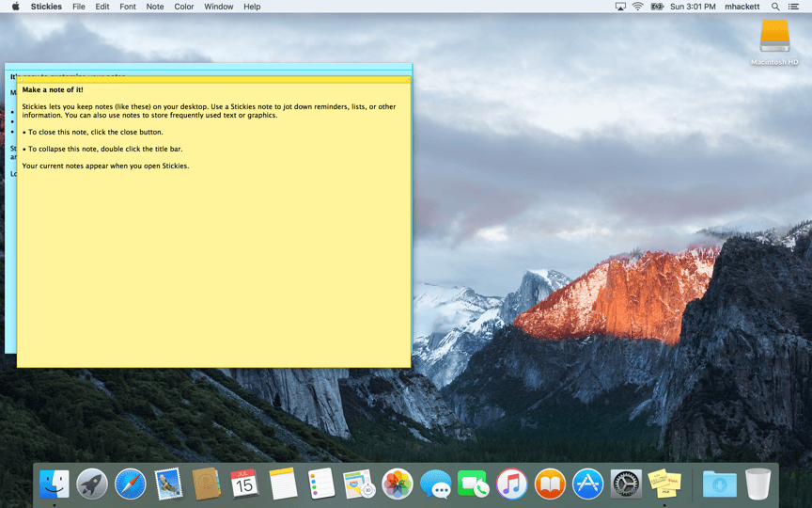812x508 pixels.
Task: Close the yellow sticky note
Action: coord(21,80)
